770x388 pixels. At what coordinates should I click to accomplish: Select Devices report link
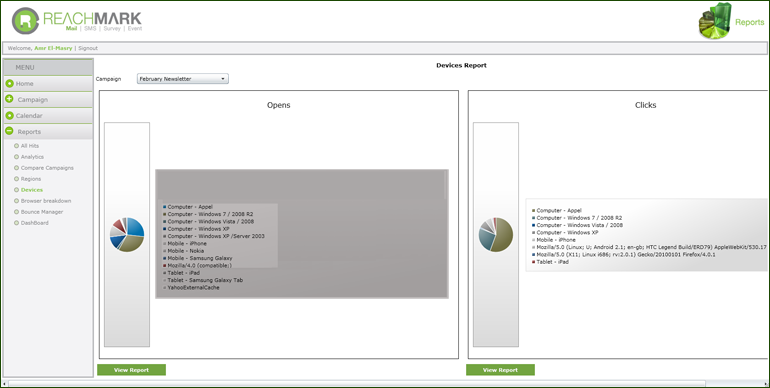32,190
